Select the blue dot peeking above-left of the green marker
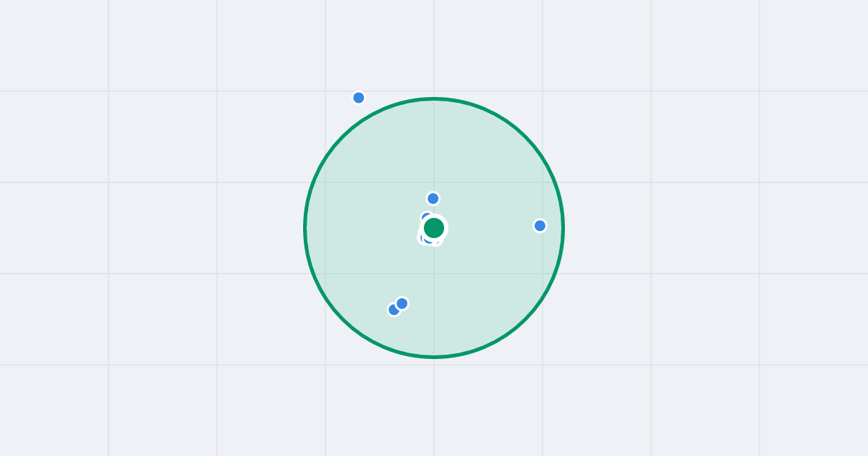 pos(425,216)
